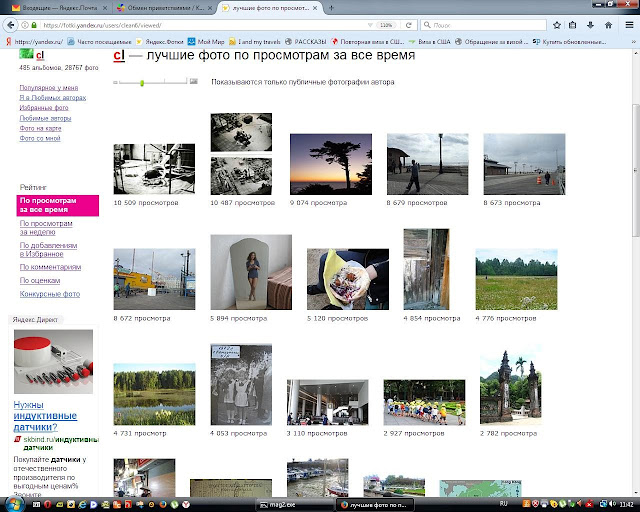Launch Internet Explorer from quick launch

(82, 505)
